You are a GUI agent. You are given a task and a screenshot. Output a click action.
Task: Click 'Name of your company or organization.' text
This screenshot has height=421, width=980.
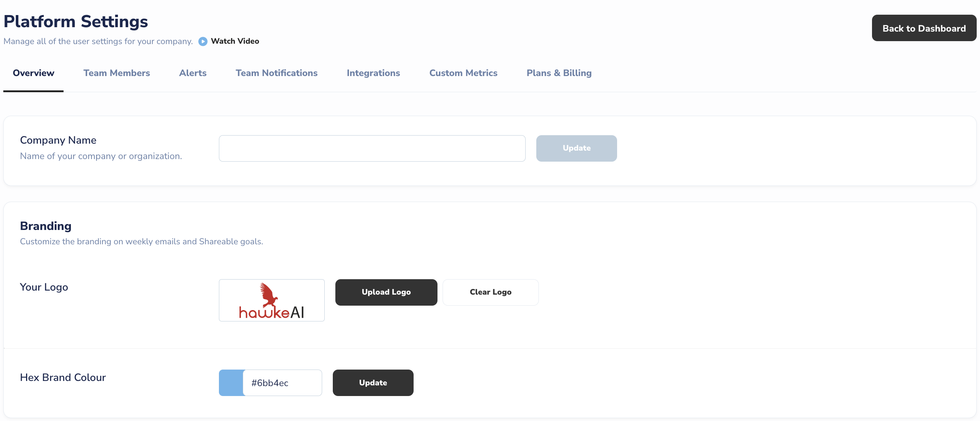point(101,156)
